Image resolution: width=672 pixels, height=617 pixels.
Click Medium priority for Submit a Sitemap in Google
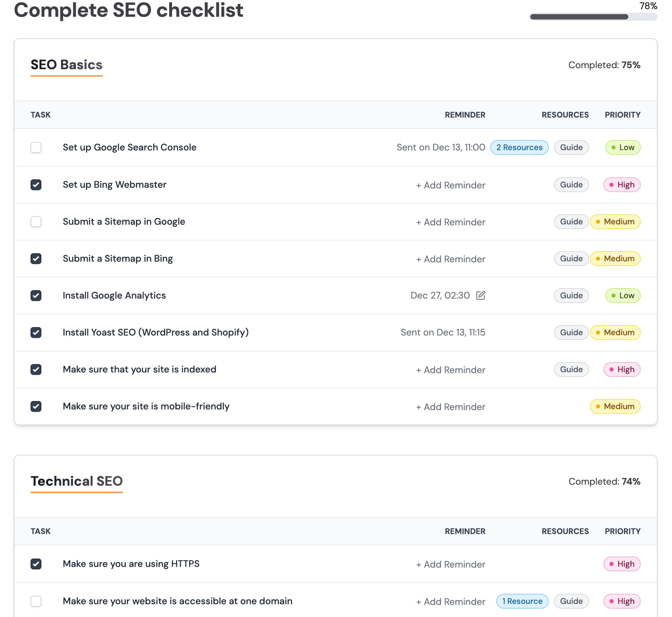click(x=615, y=222)
